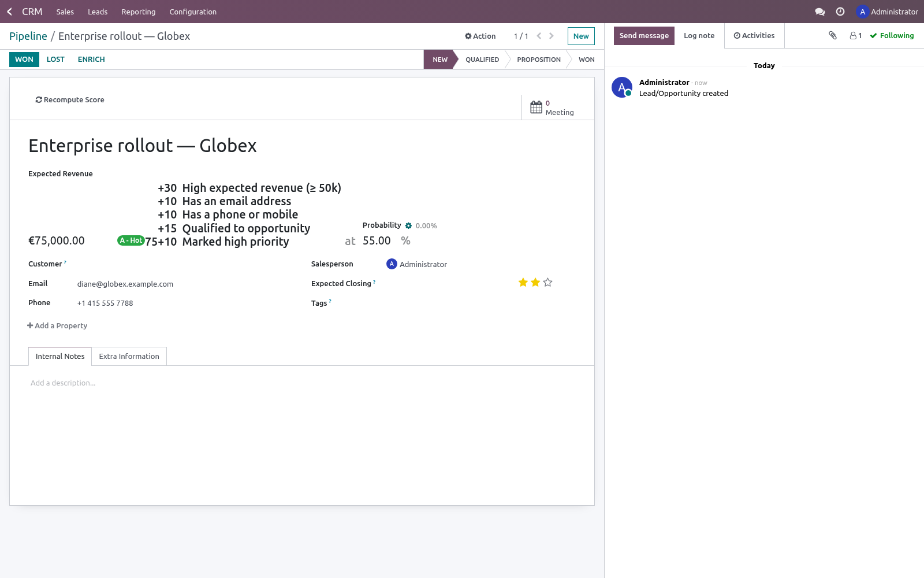Open the Meeting calendar icon

pyautogui.click(x=536, y=107)
